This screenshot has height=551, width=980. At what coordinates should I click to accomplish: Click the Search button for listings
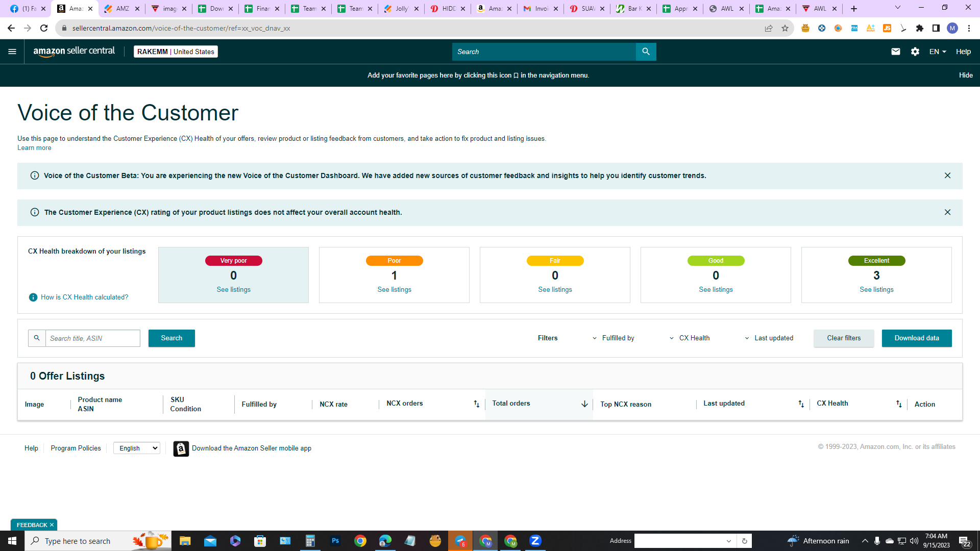point(171,338)
